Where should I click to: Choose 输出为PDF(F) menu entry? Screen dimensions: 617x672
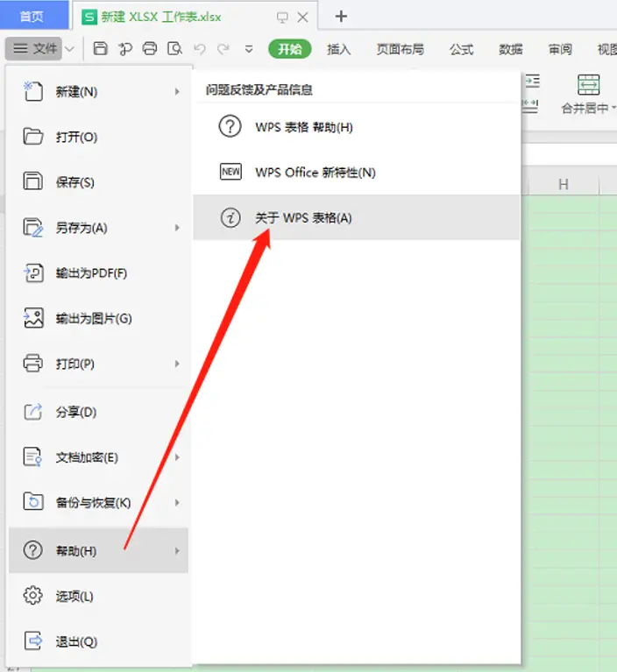[x=99, y=273]
